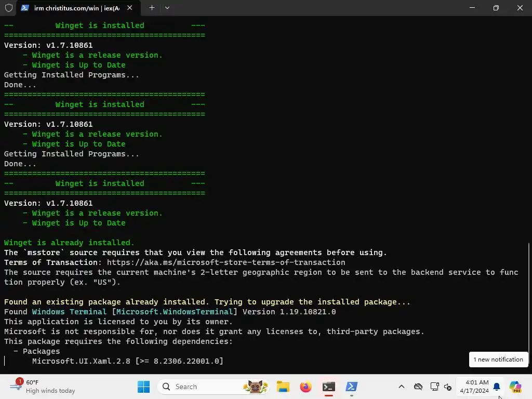Open the weather widget showing 60°F
Viewport: 532px width, 399px height.
coord(43,387)
